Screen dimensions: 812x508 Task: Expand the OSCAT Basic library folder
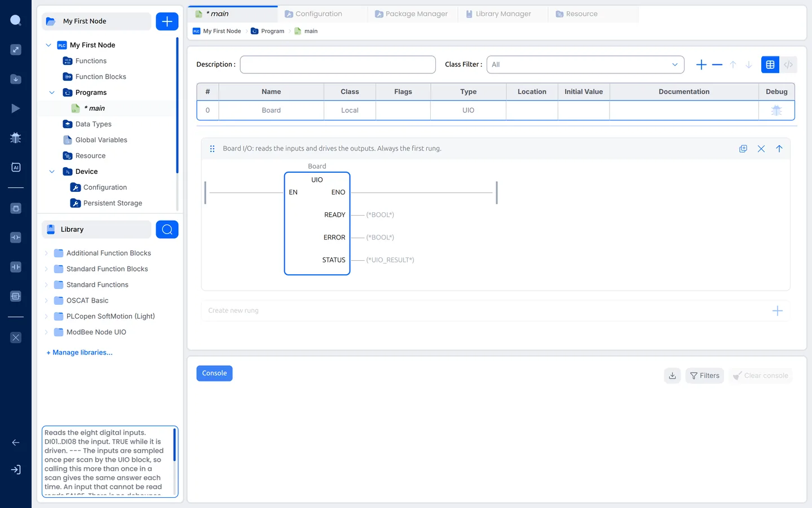coord(46,301)
